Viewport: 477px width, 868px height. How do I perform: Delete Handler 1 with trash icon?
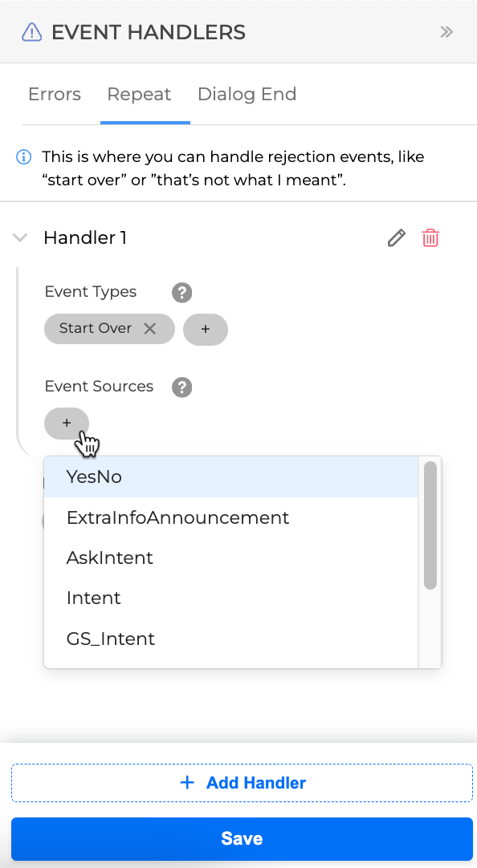click(x=430, y=238)
